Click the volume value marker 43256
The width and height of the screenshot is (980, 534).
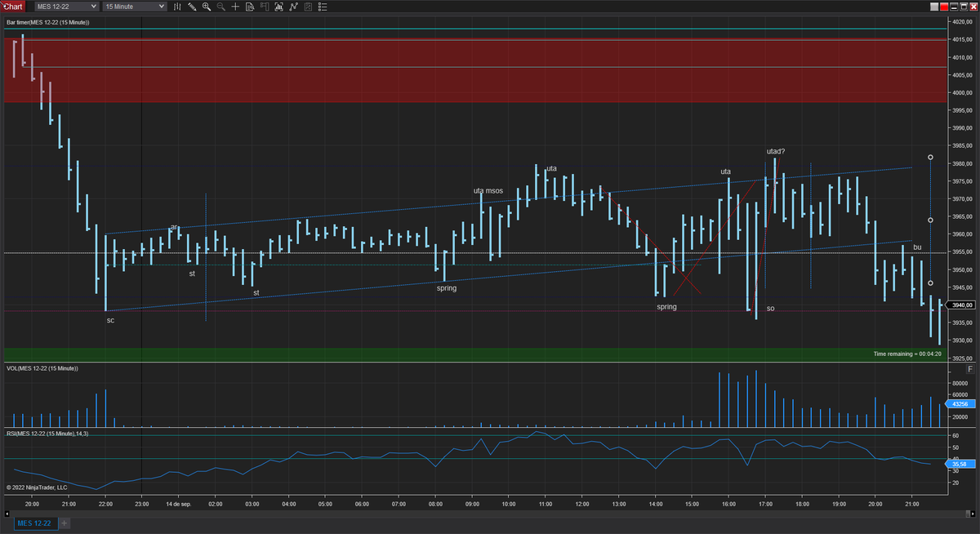[960, 404]
